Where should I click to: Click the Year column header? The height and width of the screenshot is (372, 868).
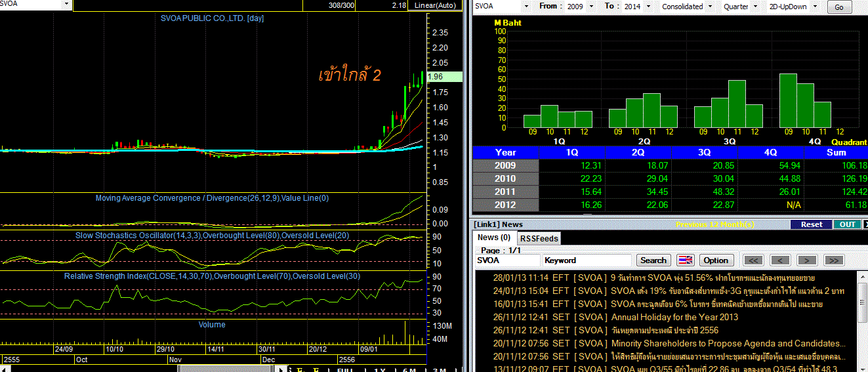click(505, 152)
